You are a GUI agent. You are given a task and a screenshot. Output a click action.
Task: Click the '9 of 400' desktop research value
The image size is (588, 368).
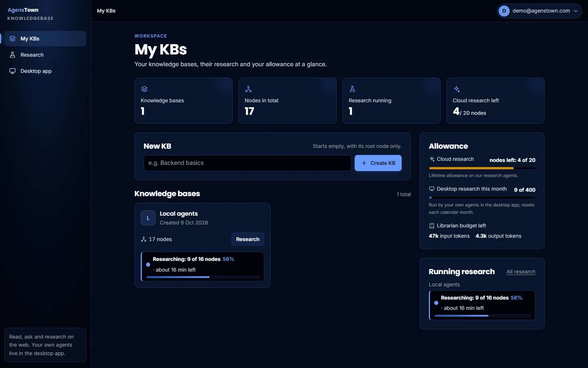524,190
